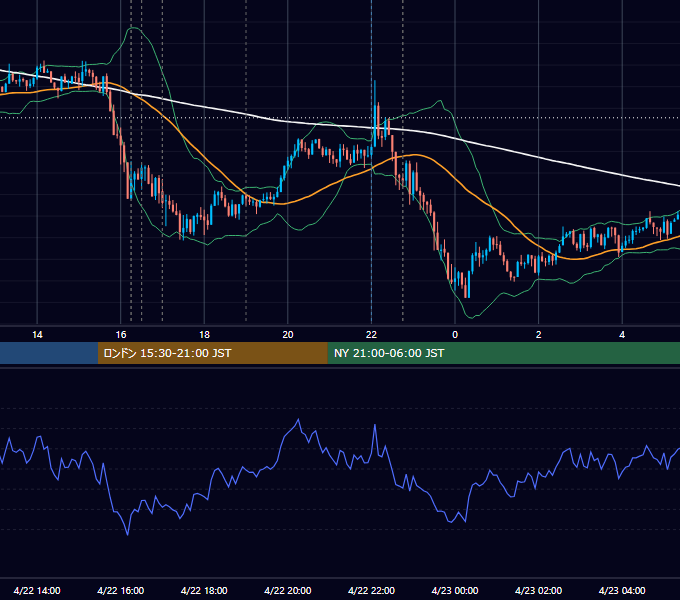Click the 4/23 04:00 time label
This screenshot has width=680, height=600.
point(622,590)
